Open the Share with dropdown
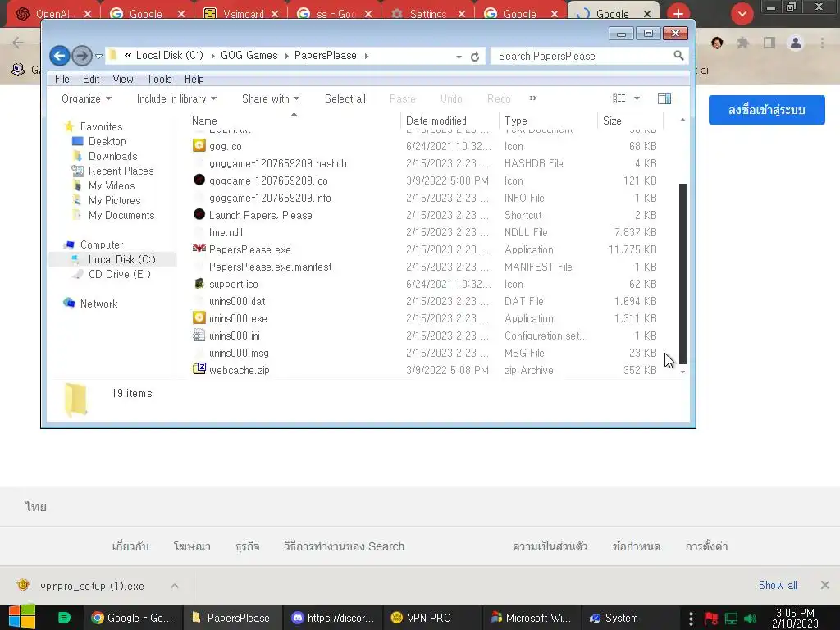 (x=271, y=98)
